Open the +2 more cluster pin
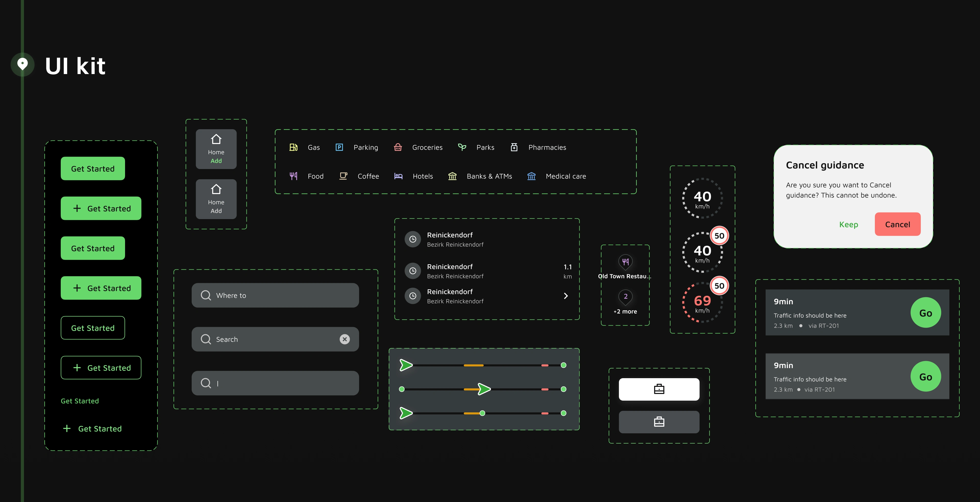 coord(625,297)
